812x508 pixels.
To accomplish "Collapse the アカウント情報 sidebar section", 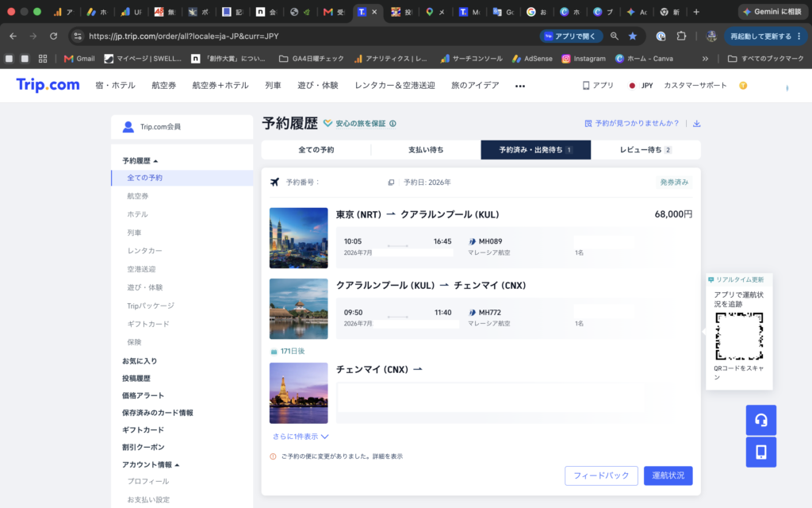I will pos(151,464).
